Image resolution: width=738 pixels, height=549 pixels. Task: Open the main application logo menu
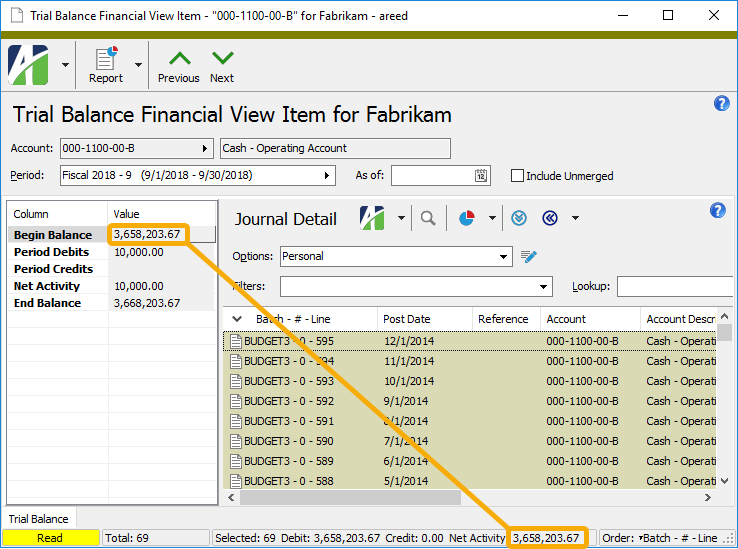pyautogui.click(x=28, y=65)
